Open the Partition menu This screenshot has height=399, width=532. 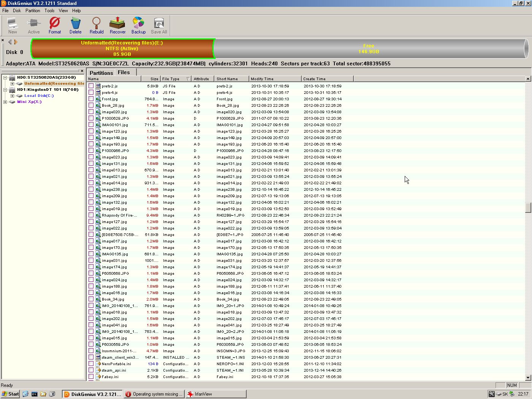pyautogui.click(x=33, y=11)
